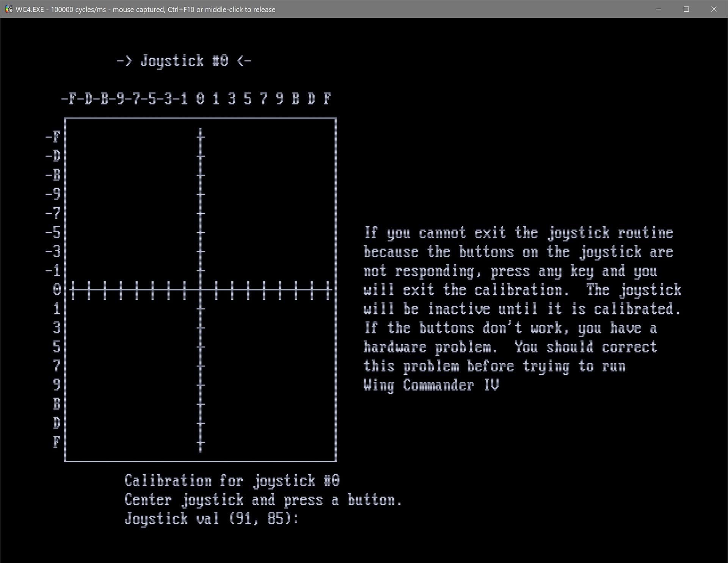
Task: Click 'If you cannot exit the joystick routine' line
Action: (519, 233)
